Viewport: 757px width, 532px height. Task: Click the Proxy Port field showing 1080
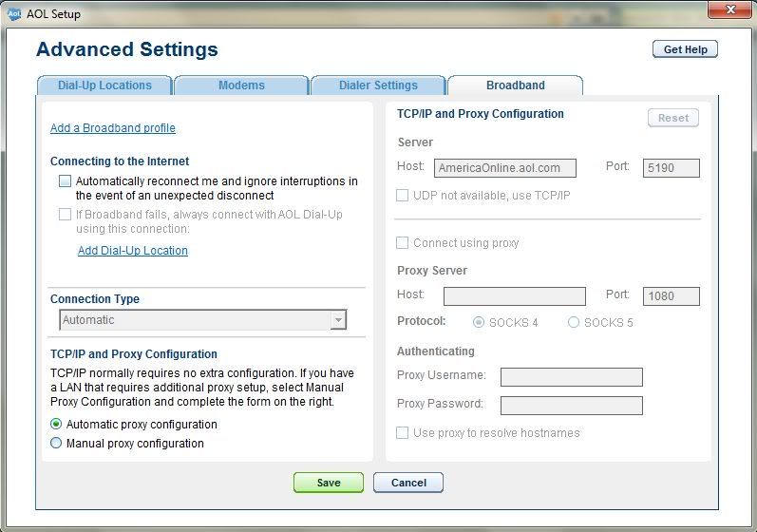[x=672, y=296]
